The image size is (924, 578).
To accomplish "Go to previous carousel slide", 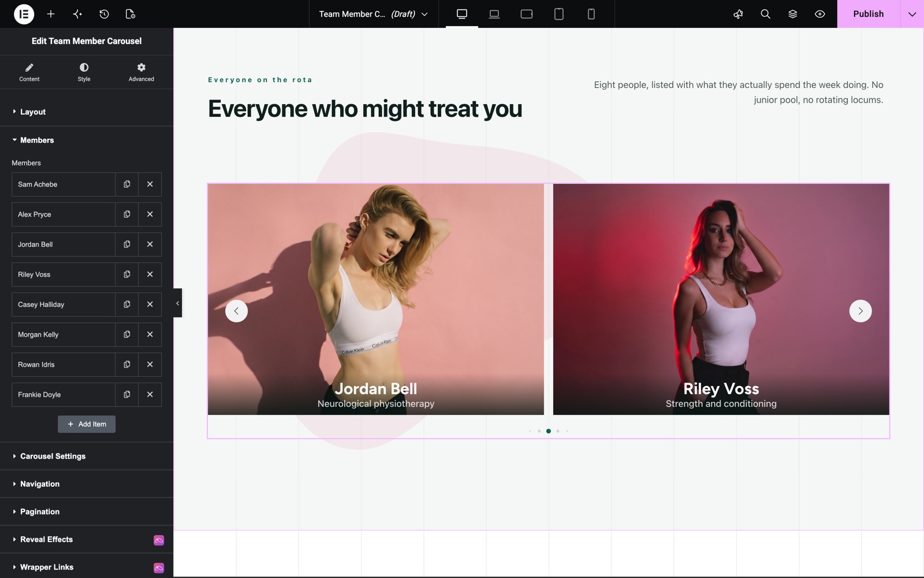I will click(236, 311).
